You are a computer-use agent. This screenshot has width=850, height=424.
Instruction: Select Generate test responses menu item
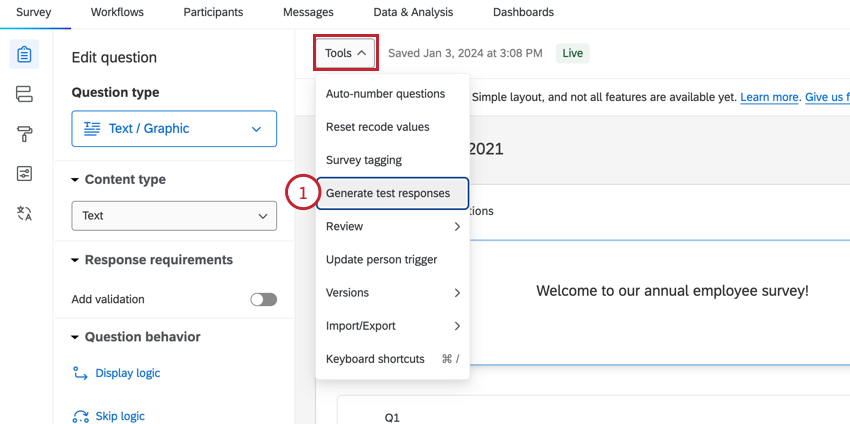(392, 193)
